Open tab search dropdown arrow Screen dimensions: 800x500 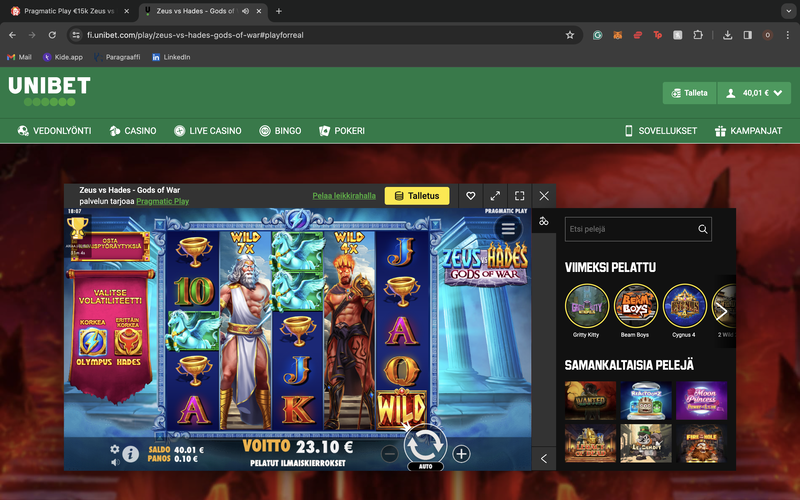788,11
